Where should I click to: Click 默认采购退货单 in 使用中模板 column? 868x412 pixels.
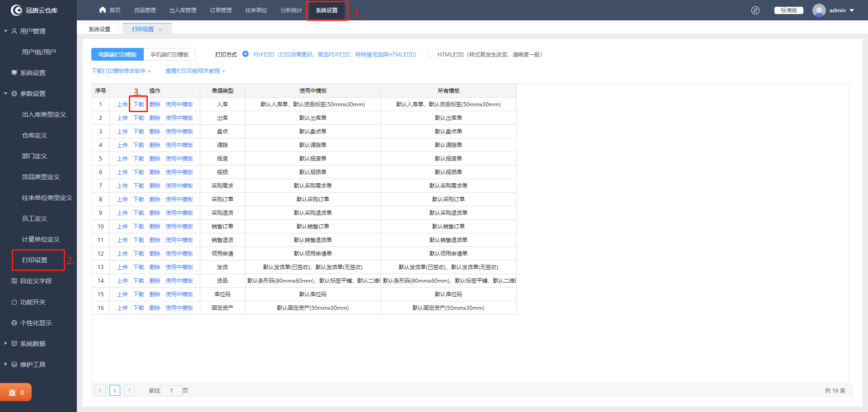313,213
